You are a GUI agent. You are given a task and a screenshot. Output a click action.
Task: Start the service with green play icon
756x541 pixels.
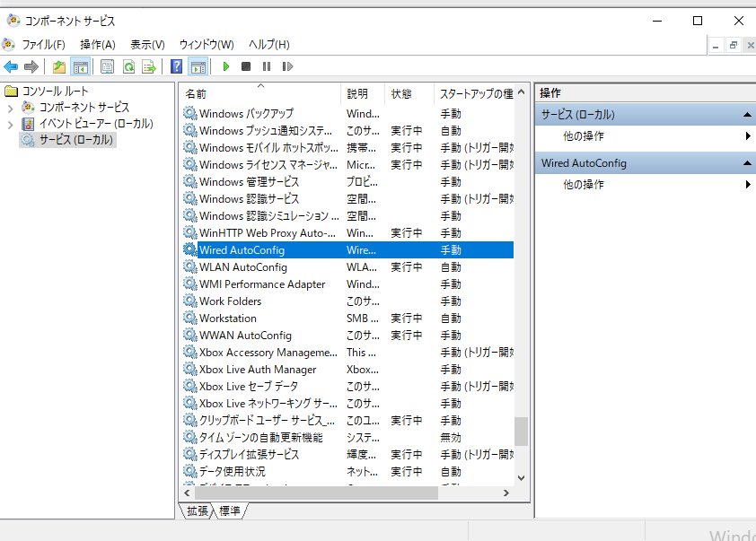(x=225, y=66)
